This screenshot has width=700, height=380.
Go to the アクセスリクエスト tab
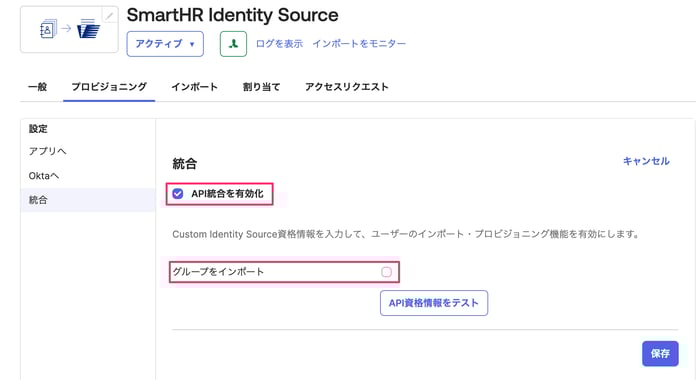(347, 87)
